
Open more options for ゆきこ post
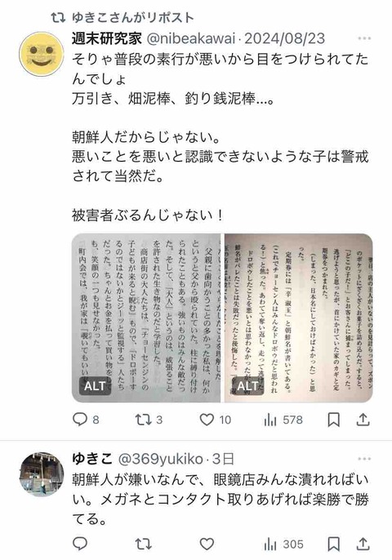pyautogui.click(x=364, y=459)
